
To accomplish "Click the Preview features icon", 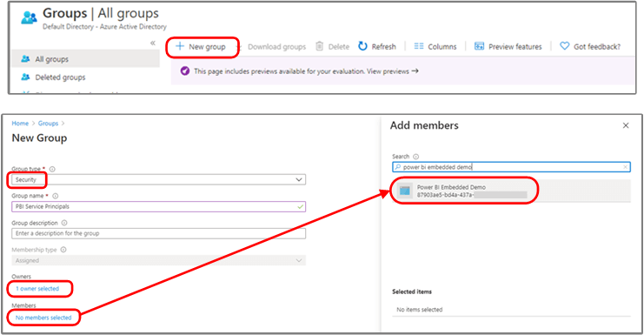I will pos(479,46).
